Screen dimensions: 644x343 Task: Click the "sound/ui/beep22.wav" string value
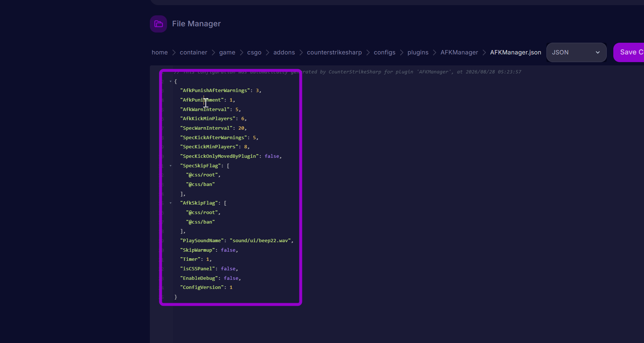[x=260, y=241]
